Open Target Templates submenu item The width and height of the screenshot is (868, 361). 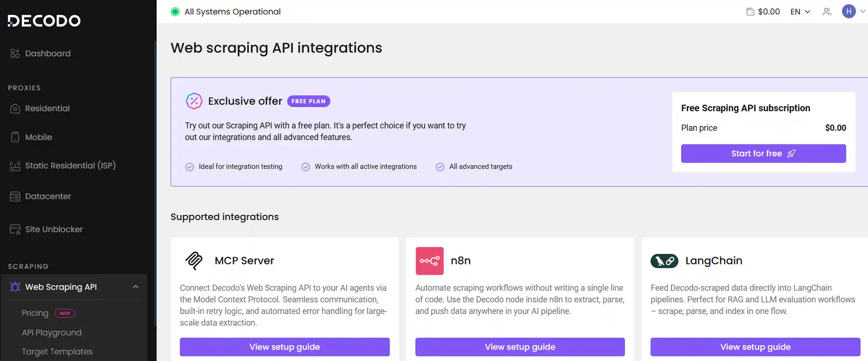(57, 352)
